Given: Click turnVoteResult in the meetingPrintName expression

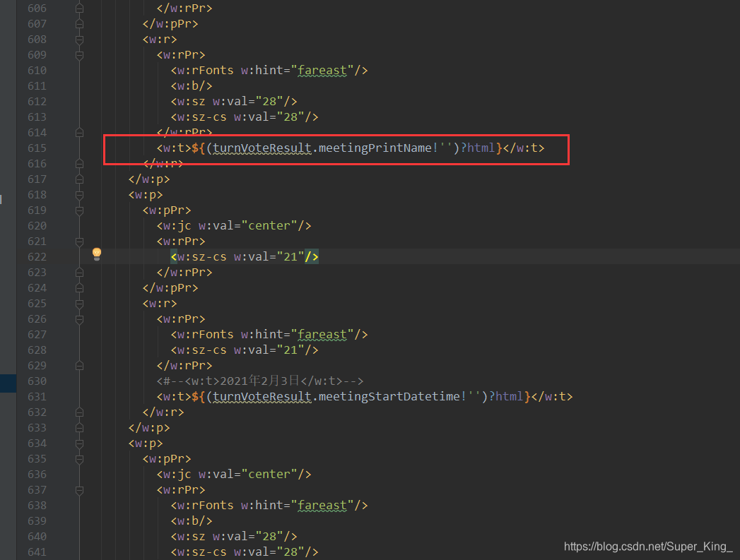Looking at the screenshot, I should (x=262, y=148).
